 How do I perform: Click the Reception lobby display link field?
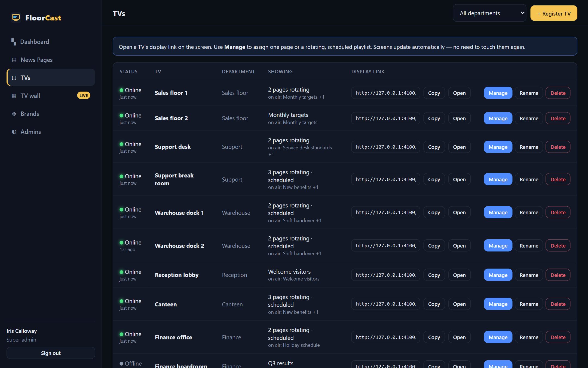385,275
